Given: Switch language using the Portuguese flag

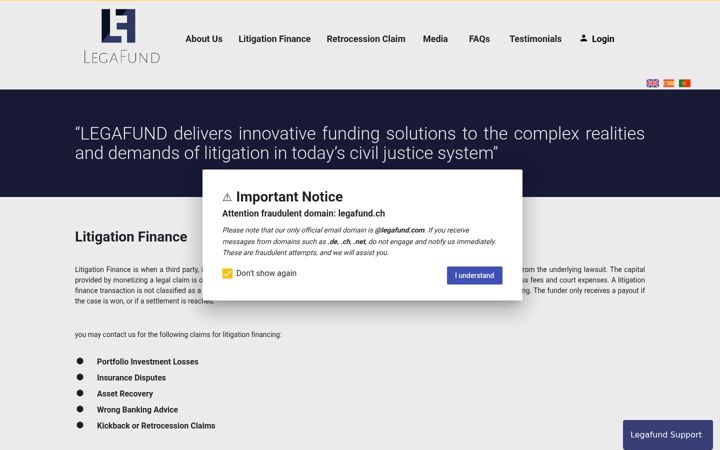Looking at the screenshot, I should (685, 83).
